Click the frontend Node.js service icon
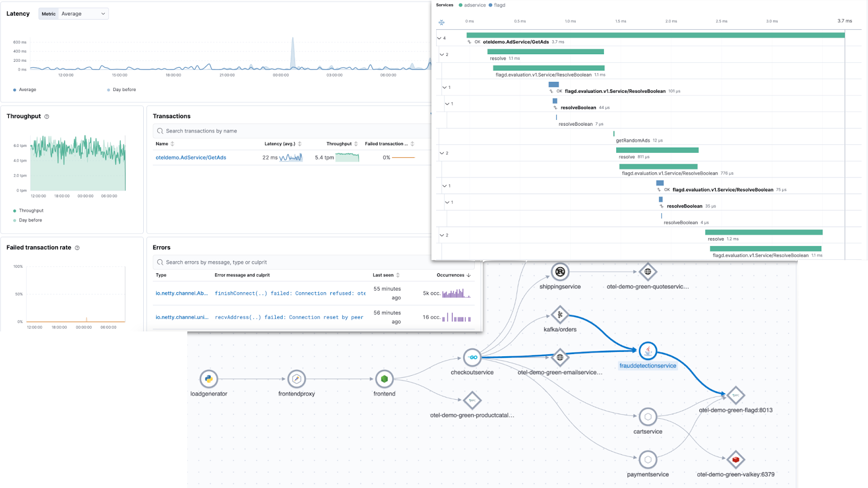This screenshot has height=488, width=868. tap(384, 379)
